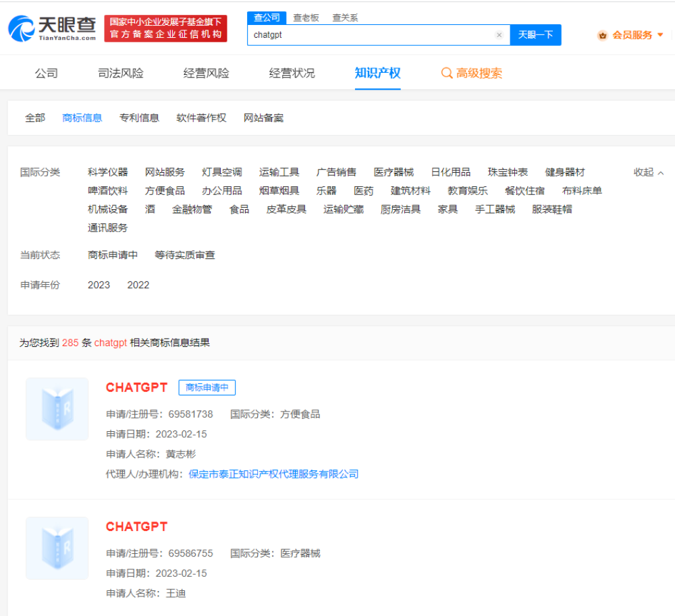Switch to 查关系 search tab
The image size is (675, 616).
pos(345,18)
